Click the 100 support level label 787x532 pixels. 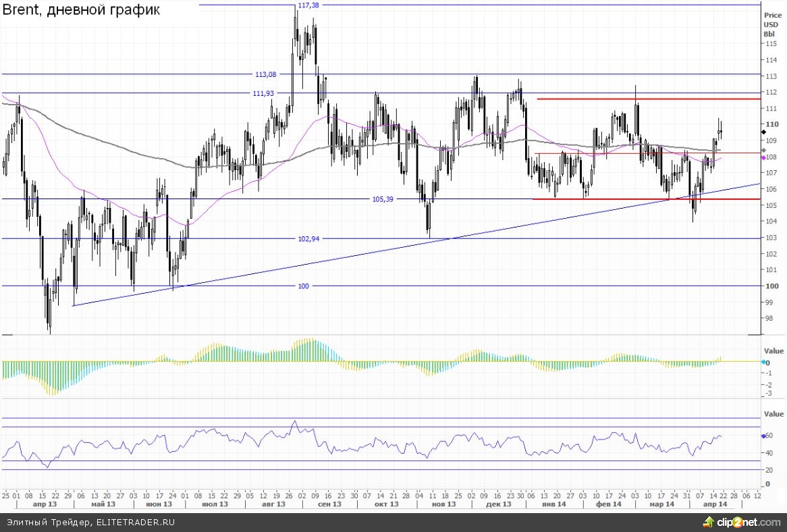[x=303, y=286]
